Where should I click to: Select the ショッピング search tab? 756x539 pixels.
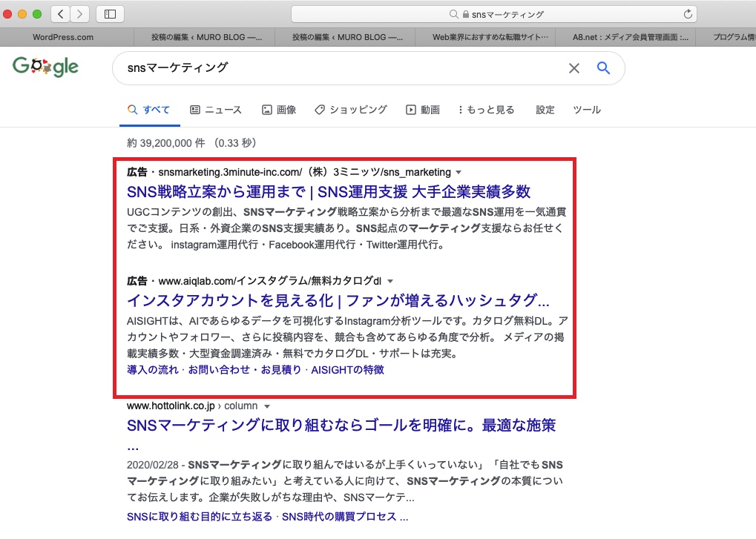point(351,110)
